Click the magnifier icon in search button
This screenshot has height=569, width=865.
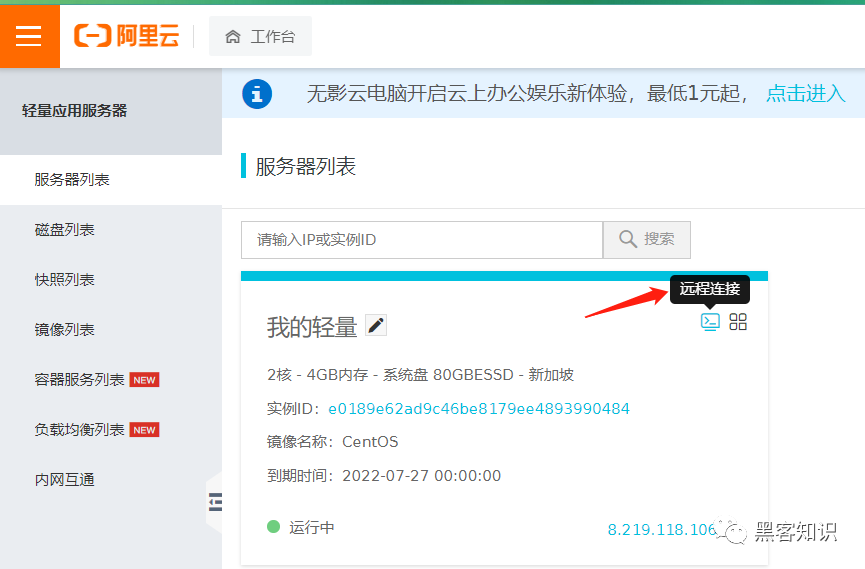(628, 239)
